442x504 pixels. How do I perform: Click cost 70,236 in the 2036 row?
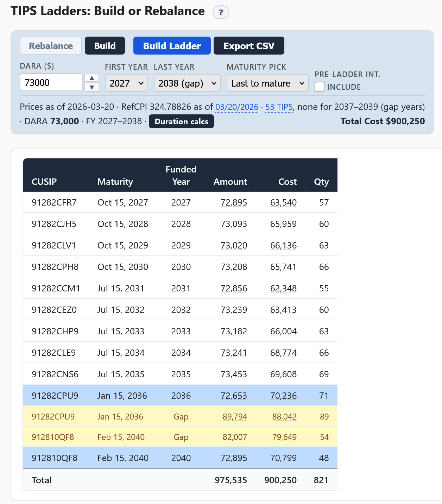coord(284,396)
